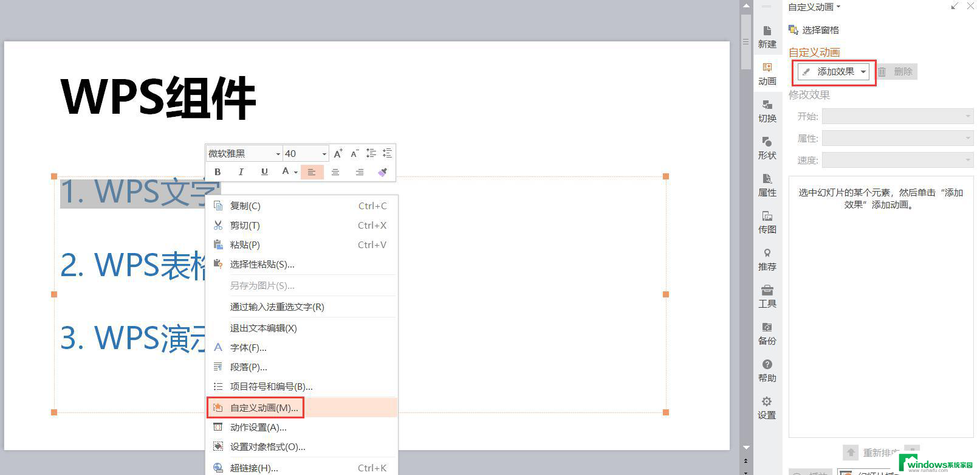Select 自定义动画(M)... in context menu

coord(302,407)
